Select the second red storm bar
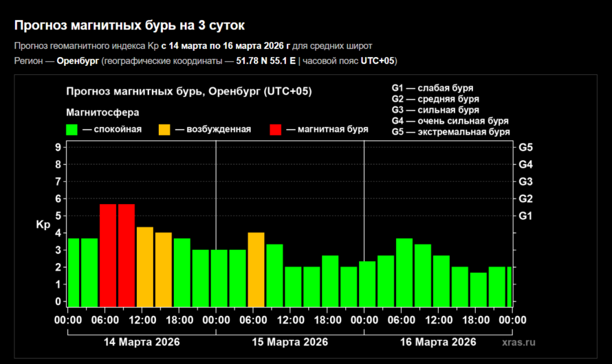Screen dimensions: 612x364 tap(127, 255)
